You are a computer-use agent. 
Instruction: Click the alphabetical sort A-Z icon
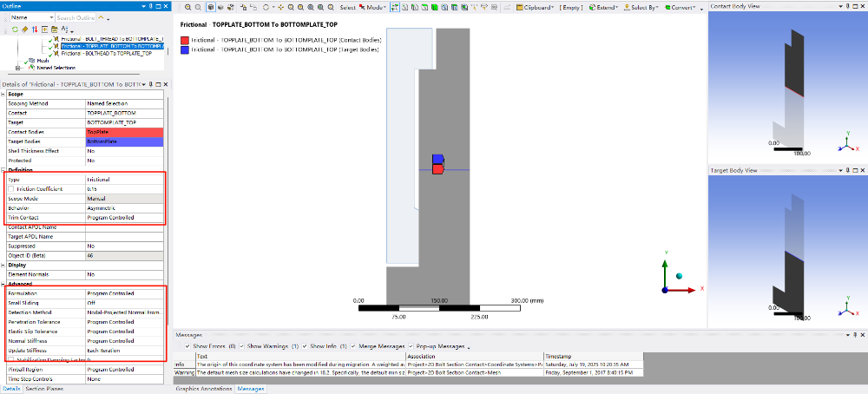[x=64, y=29]
